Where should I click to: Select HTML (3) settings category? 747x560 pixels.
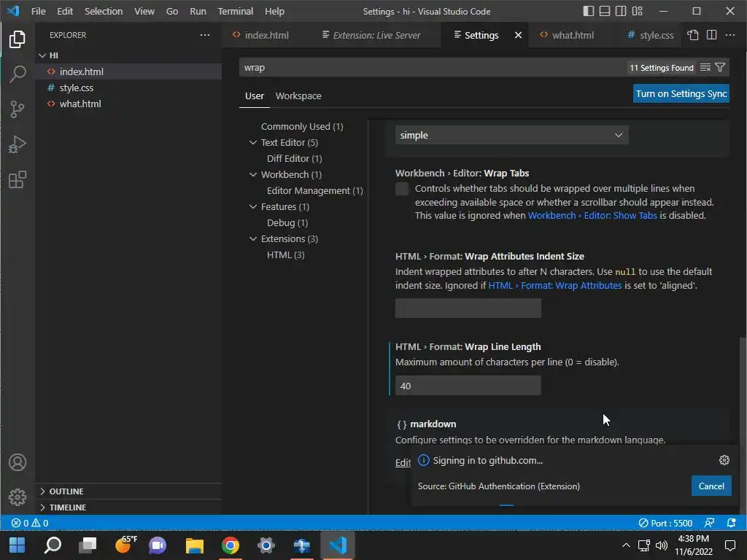click(285, 254)
